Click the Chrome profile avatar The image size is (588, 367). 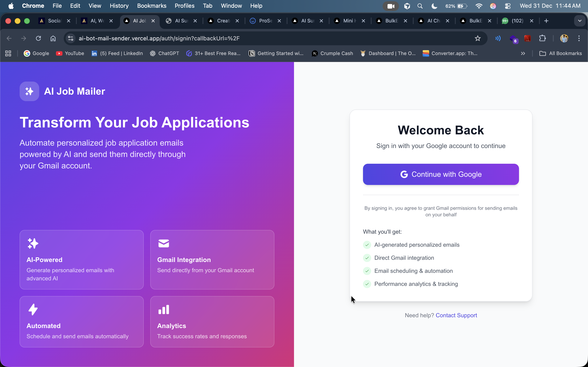click(564, 38)
